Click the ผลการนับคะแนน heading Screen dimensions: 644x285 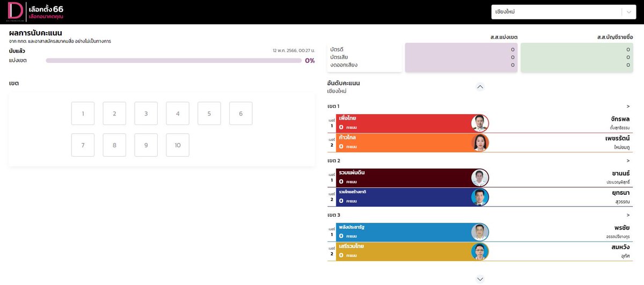pos(35,33)
